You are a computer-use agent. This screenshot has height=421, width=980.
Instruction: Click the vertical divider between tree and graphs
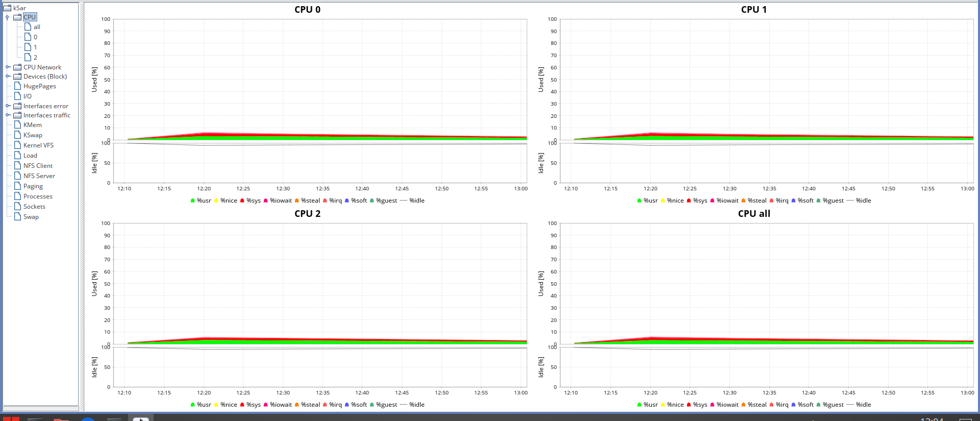point(81,204)
